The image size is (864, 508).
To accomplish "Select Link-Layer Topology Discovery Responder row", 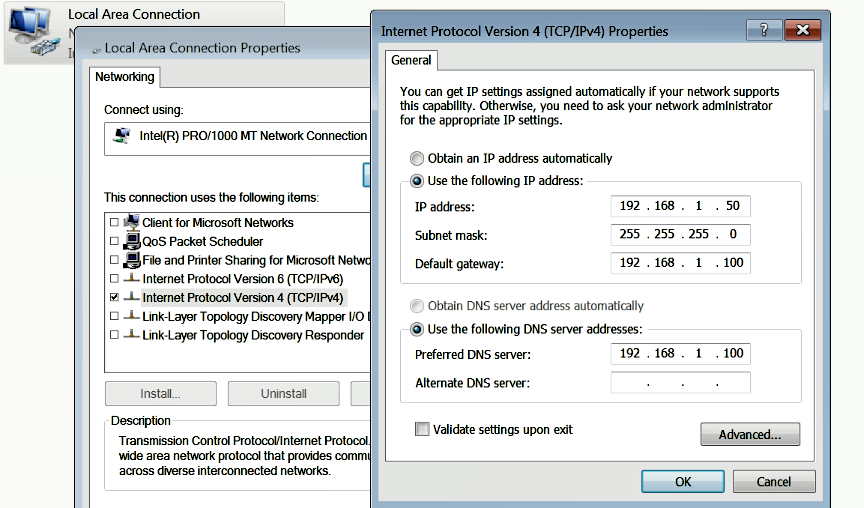I will [253, 335].
